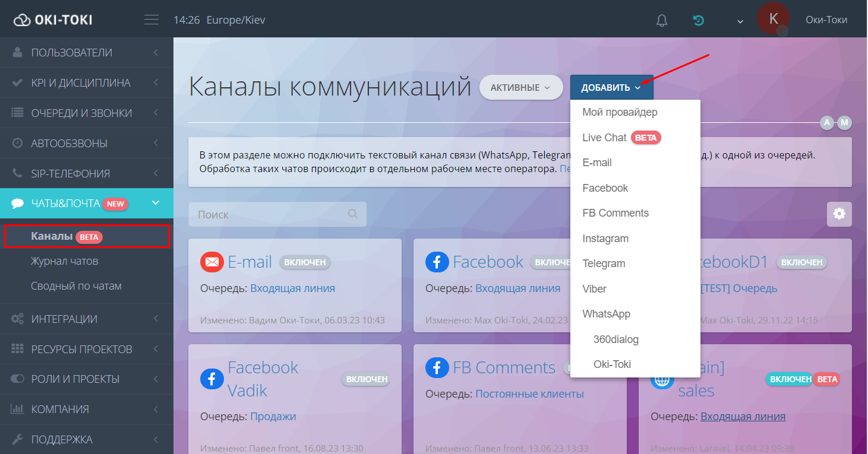Open the FB Comments channel link

tap(504, 367)
